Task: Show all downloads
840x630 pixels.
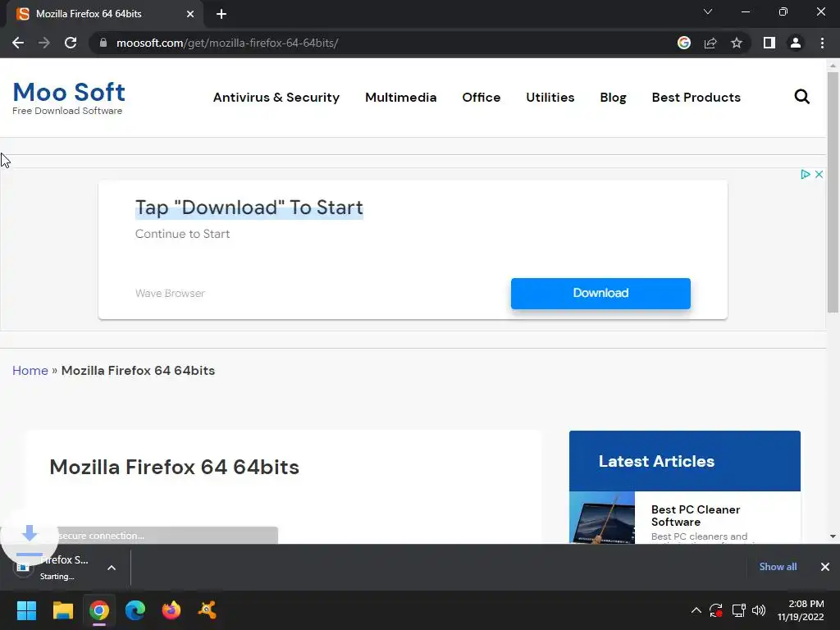Action: click(778, 567)
